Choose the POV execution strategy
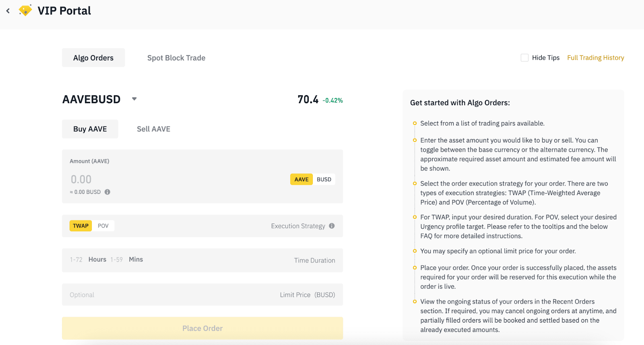 pyautogui.click(x=103, y=226)
